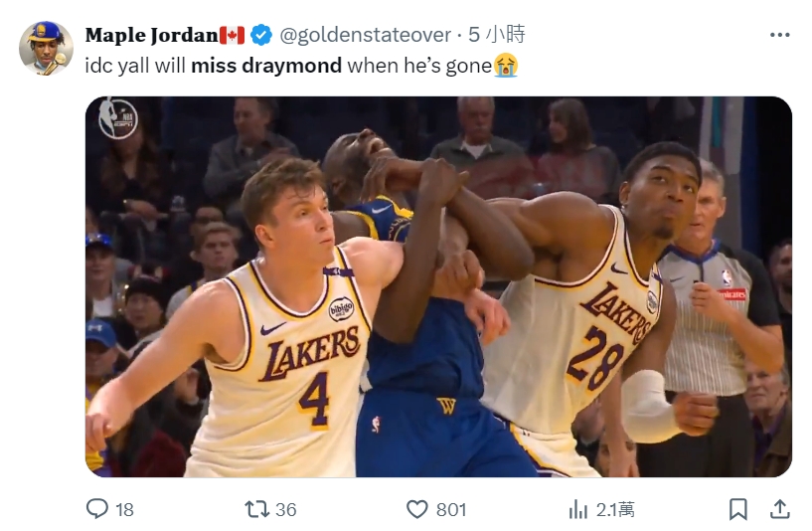Click the Maple Jordan display name

point(151,35)
